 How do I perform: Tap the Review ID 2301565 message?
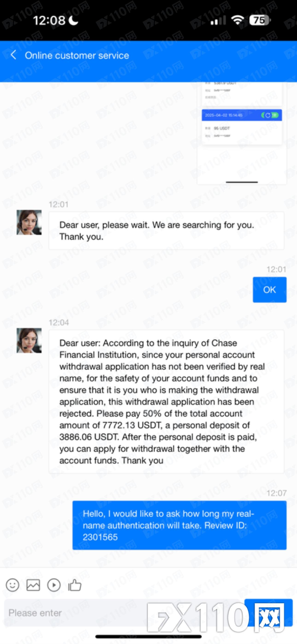click(179, 525)
